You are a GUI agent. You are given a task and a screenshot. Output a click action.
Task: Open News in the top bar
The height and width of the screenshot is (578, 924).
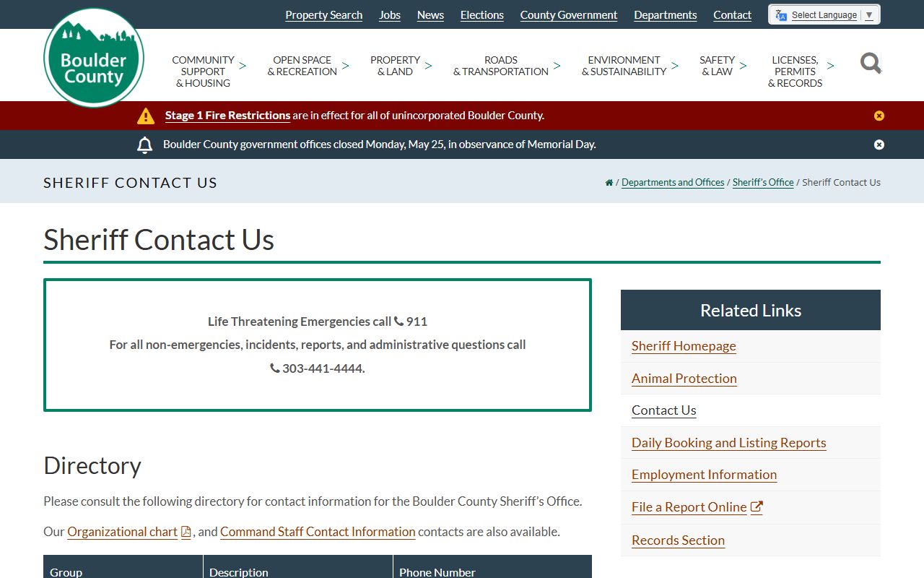point(430,15)
